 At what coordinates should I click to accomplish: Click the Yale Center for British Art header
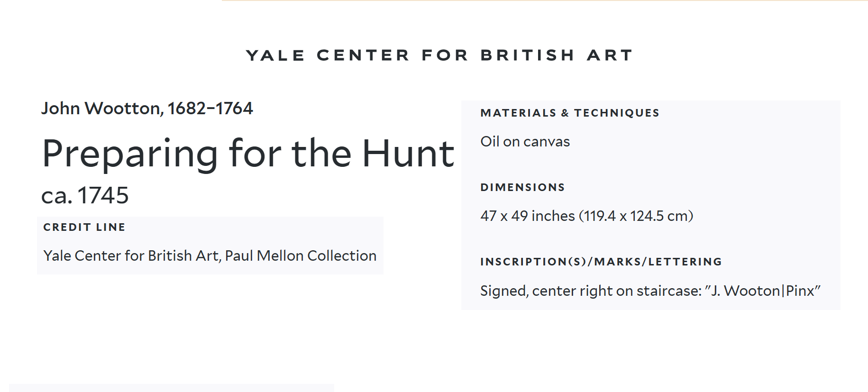coord(439,55)
